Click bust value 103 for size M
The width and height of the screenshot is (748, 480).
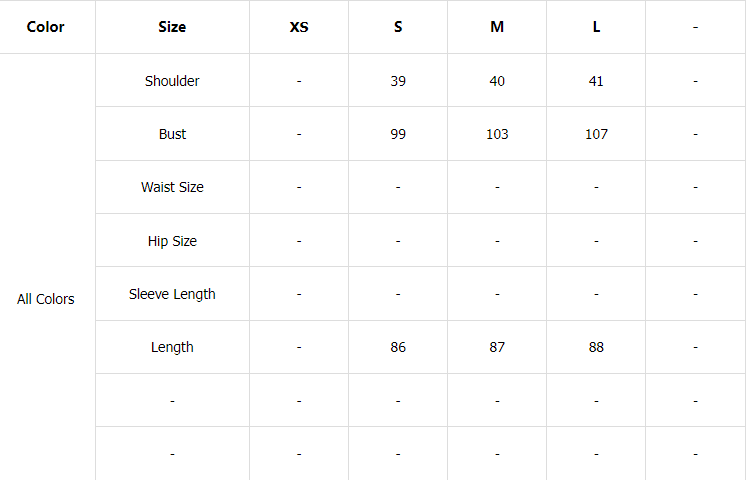pos(497,134)
